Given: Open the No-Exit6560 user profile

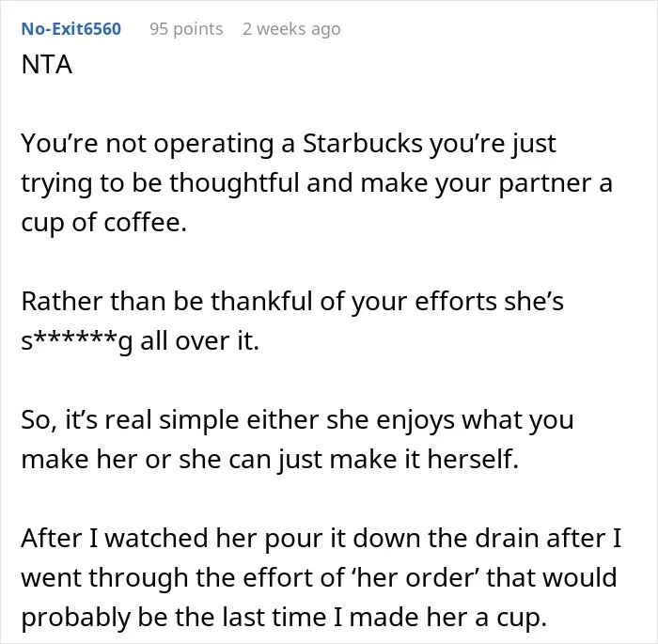Looking at the screenshot, I should pos(70,29).
